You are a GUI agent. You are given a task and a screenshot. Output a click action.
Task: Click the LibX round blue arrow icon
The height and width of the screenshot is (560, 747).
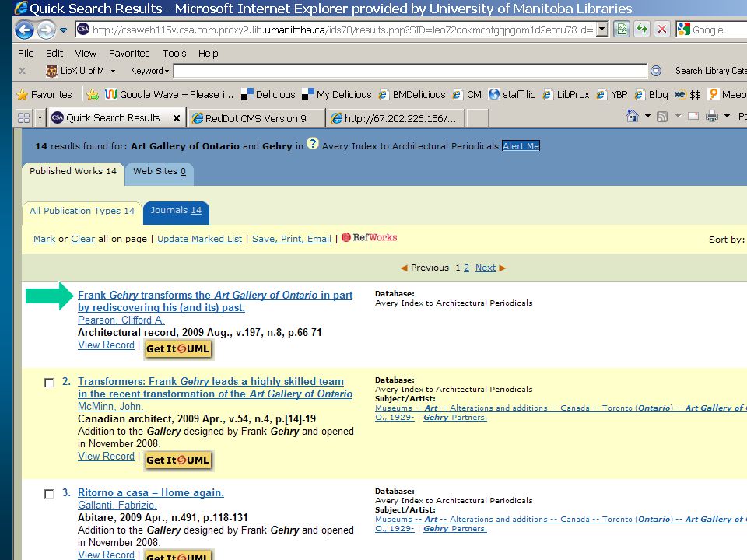point(656,71)
